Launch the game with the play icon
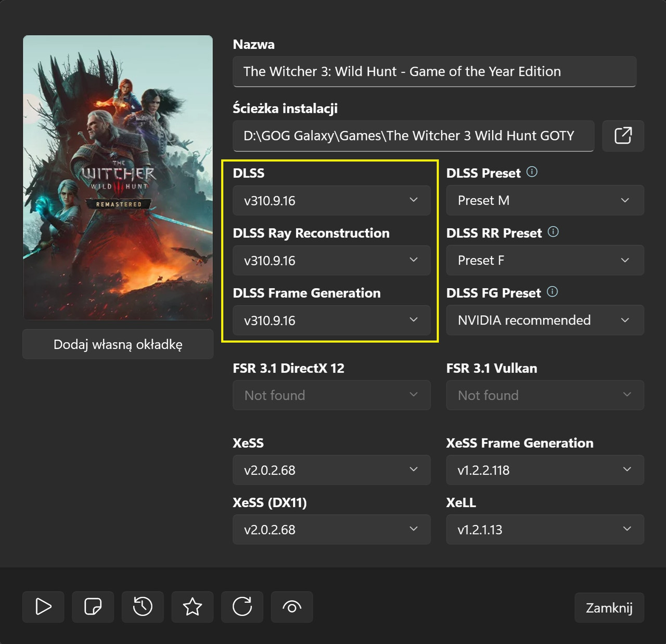 coord(43,607)
